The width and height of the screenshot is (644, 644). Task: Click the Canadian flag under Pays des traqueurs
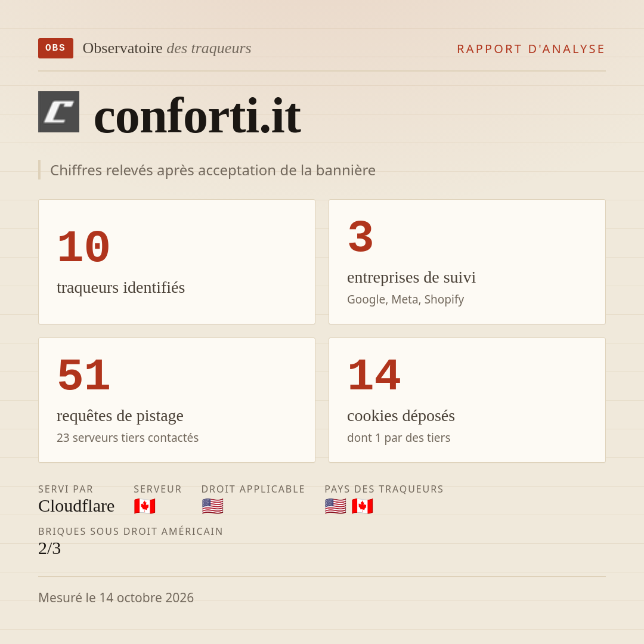pyautogui.click(x=363, y=506)
